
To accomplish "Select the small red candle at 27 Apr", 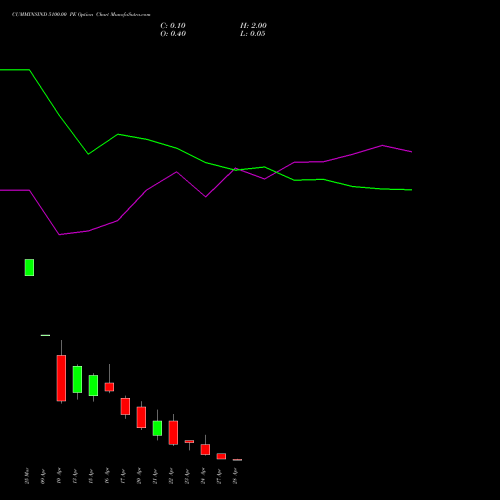I will click(221, 456).
